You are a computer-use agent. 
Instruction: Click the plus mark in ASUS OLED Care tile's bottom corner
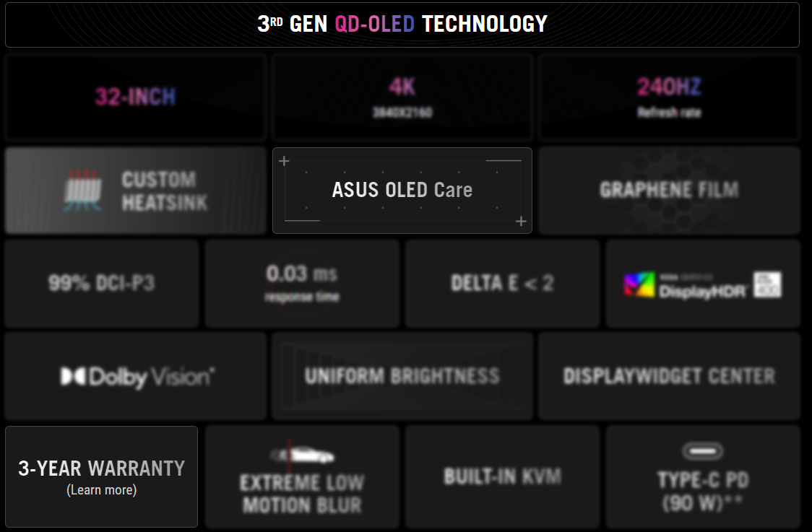521,222
